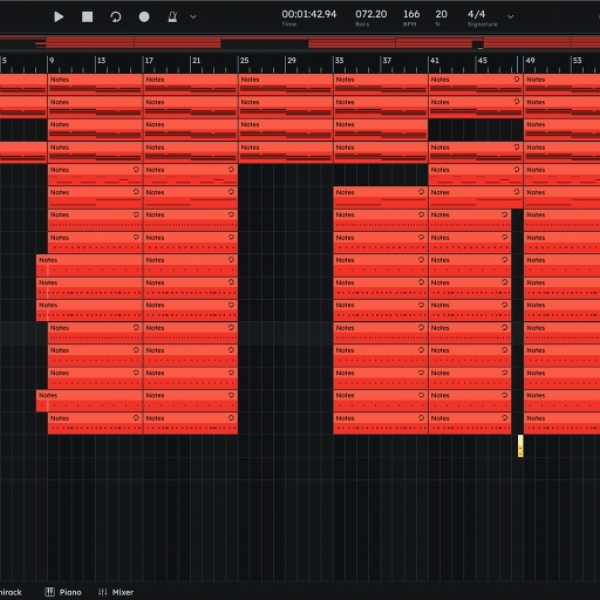Click bar 13 on the timeline ruler

(101, 60)
